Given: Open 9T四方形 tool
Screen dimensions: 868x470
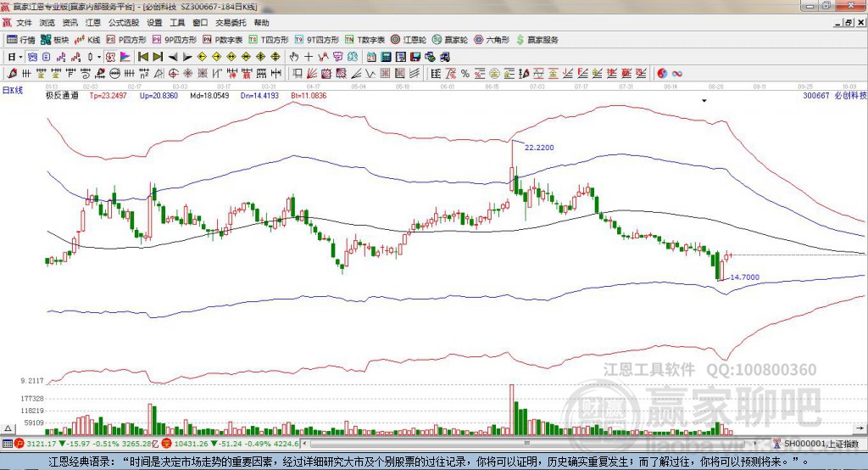Looking at the screenshot, I should coord(317,40).
